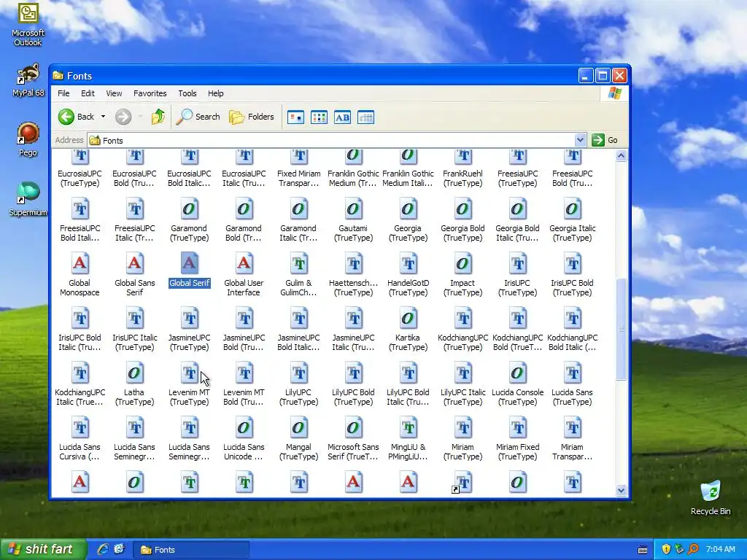The height and width of the screenshot is (560, 747).
Task: Select the Impact font icon
Action: tap(462, 264)
